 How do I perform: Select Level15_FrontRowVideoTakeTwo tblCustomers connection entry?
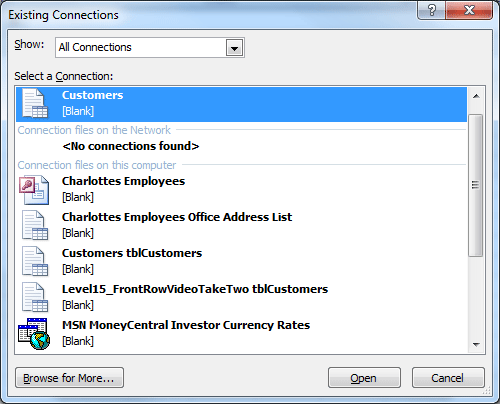241,297
